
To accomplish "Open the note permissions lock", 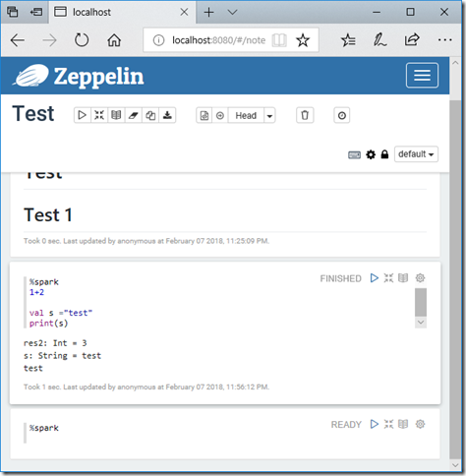I will point(384,154).
